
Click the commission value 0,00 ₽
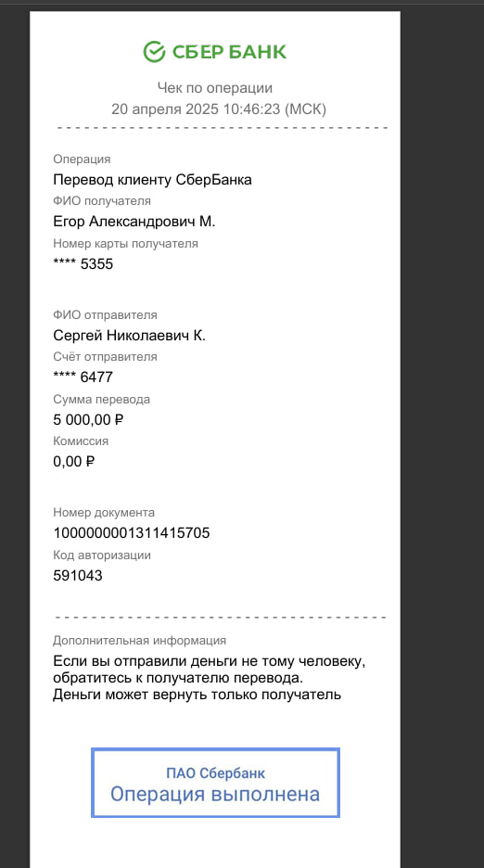(74, 462)
